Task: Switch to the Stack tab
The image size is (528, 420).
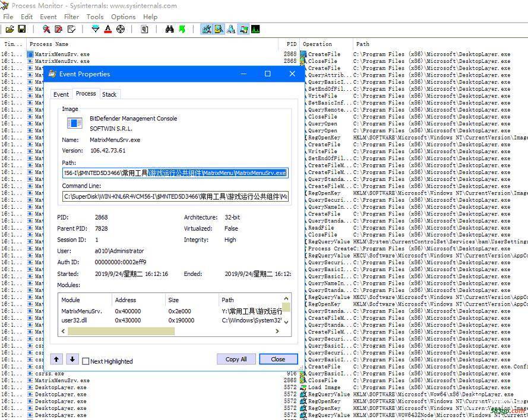Action: point(109,94)
